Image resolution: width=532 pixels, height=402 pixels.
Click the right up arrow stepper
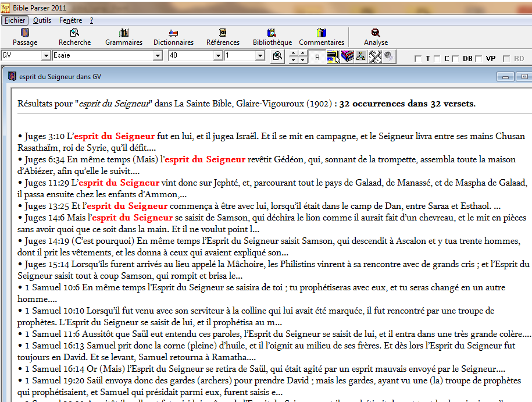pyautogui.click(x=303, y=53)
